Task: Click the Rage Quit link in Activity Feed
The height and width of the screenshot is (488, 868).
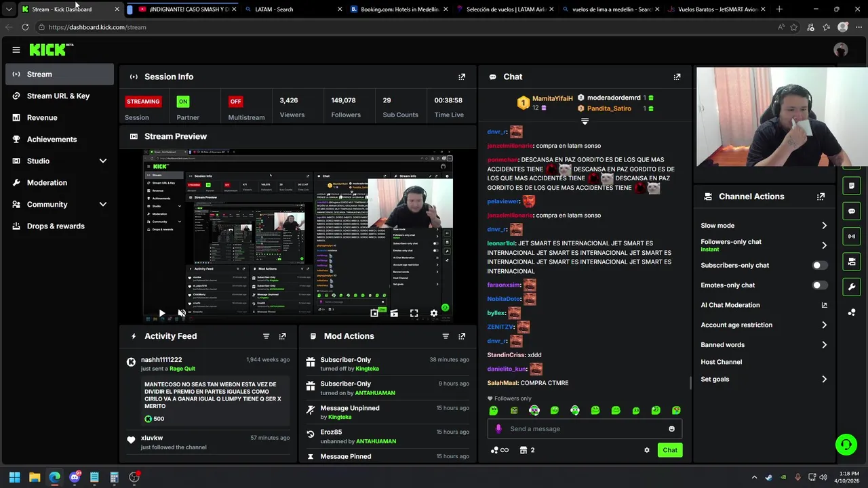Action: (x=182, y=369)
